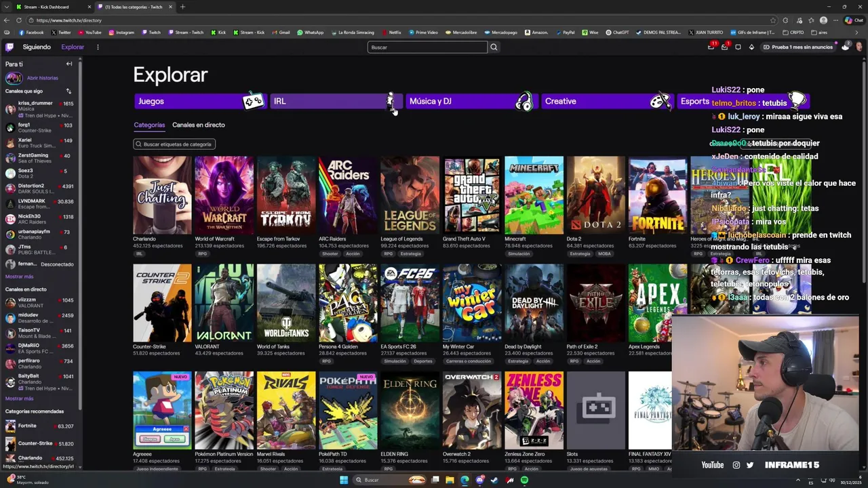Select the Categorías tab
This screenshot has height=488, width=868.
[x=149, y=125]
